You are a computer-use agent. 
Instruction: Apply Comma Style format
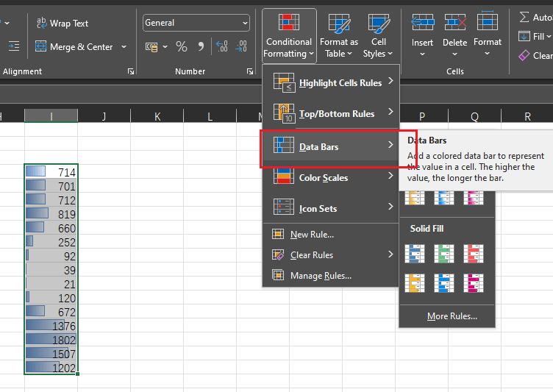201,46
